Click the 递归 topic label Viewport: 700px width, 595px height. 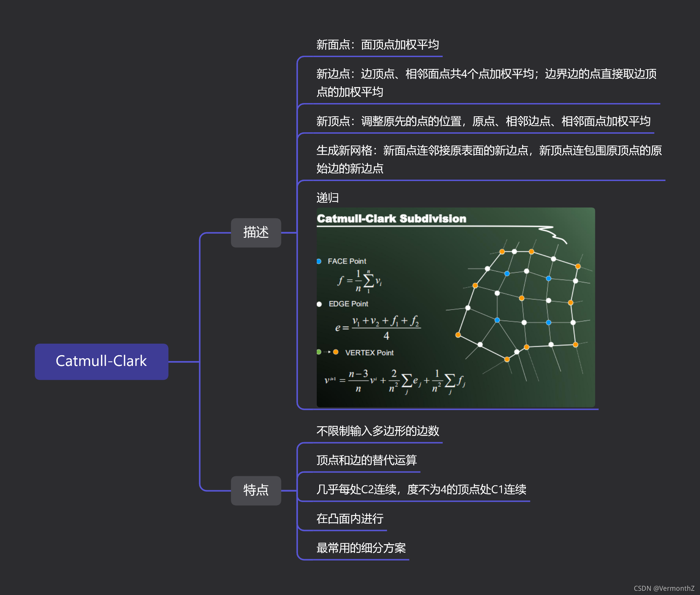click(327, 198)
